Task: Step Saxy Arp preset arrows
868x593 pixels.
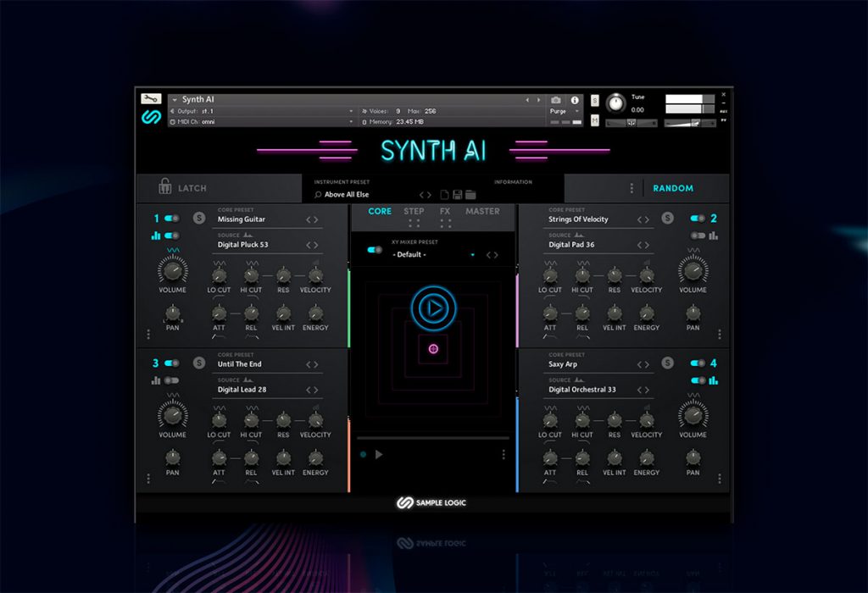Action: (x=643, y=364)
